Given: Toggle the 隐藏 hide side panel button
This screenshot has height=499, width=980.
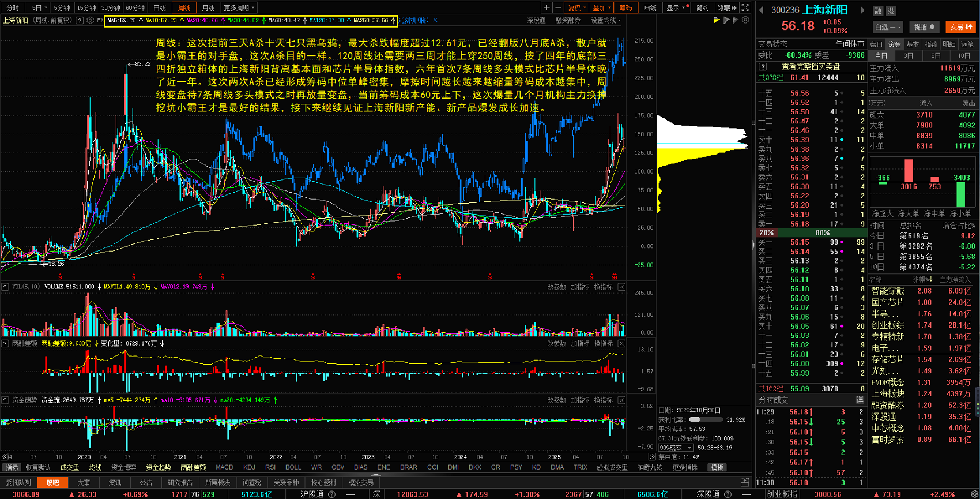Looking at the screenshot, I should (x=726, y=7).
